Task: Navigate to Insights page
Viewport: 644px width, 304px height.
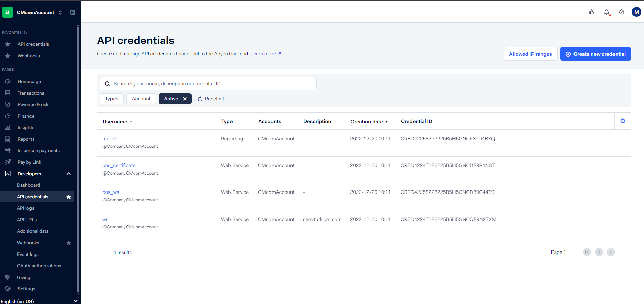Action: tap(26, 127)
